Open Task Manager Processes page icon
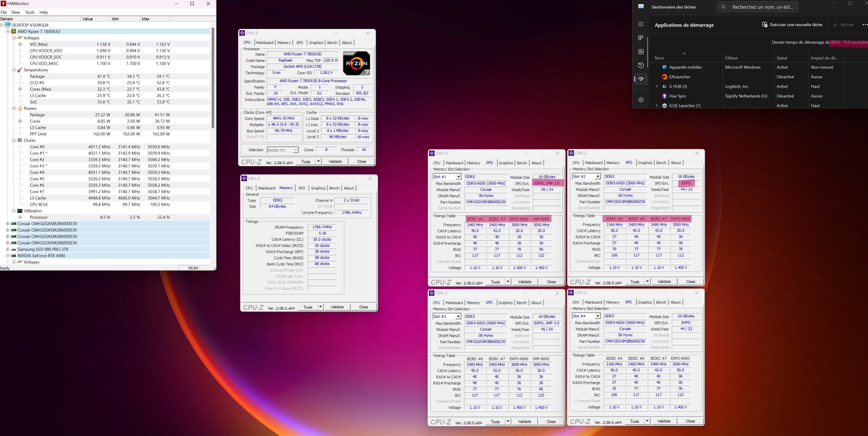This screenshot has width=868, height=436. click(x=641, y=38)
